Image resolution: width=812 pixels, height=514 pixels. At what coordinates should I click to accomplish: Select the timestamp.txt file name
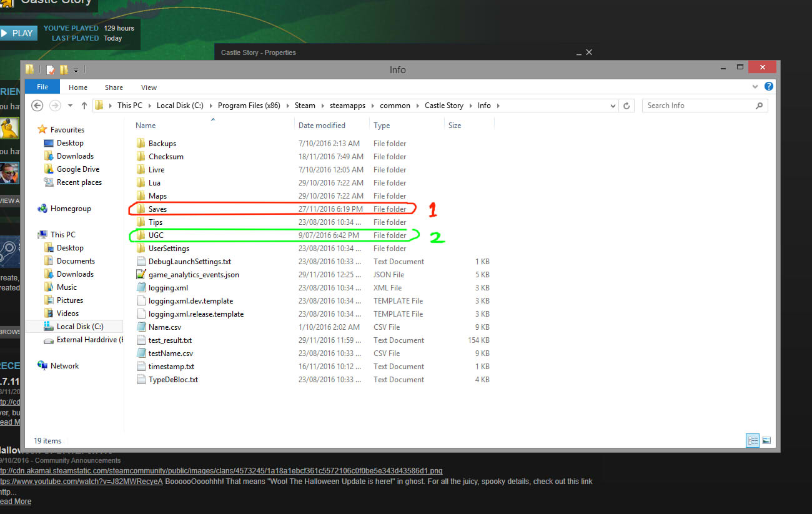coord(171,367)
